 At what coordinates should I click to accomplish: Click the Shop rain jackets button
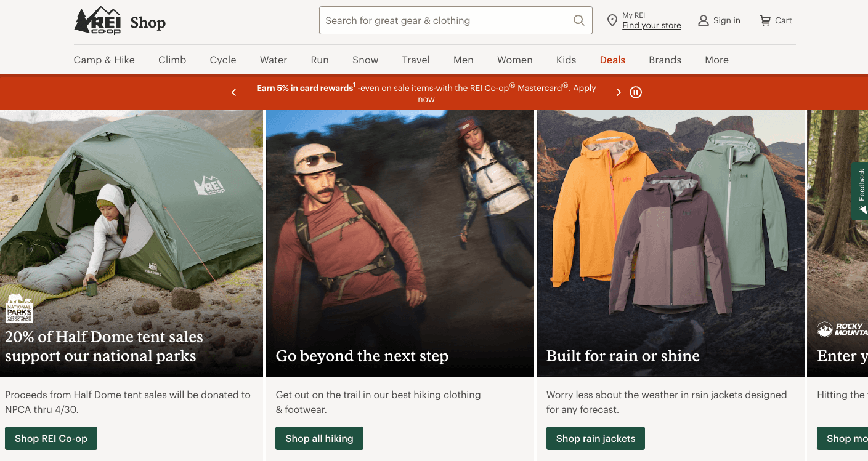(x=596, y=438)
